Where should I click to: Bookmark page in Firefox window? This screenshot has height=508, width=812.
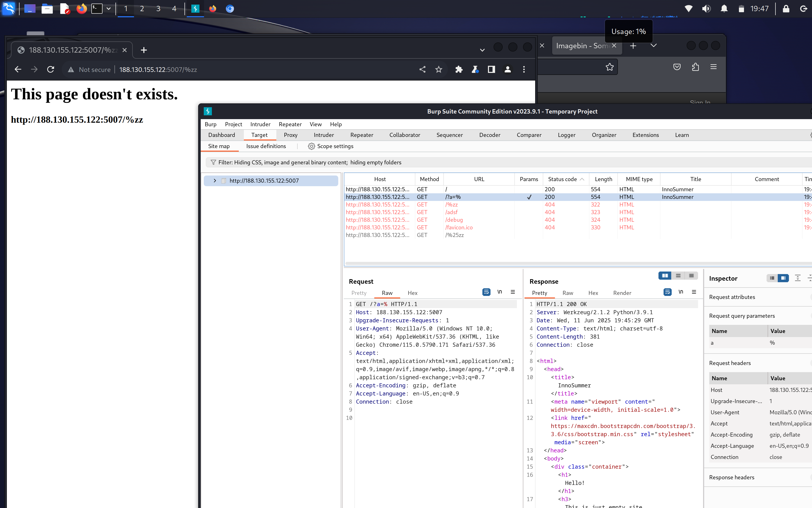610,67
